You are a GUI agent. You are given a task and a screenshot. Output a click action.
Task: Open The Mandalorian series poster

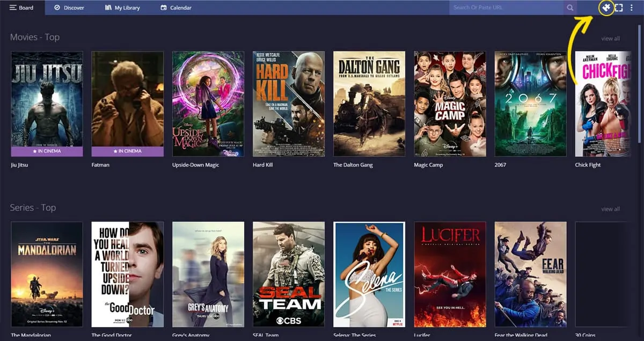47,274
